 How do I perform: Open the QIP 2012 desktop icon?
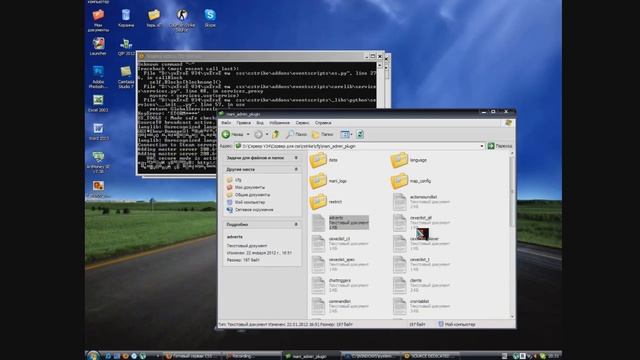pos(126,46)
